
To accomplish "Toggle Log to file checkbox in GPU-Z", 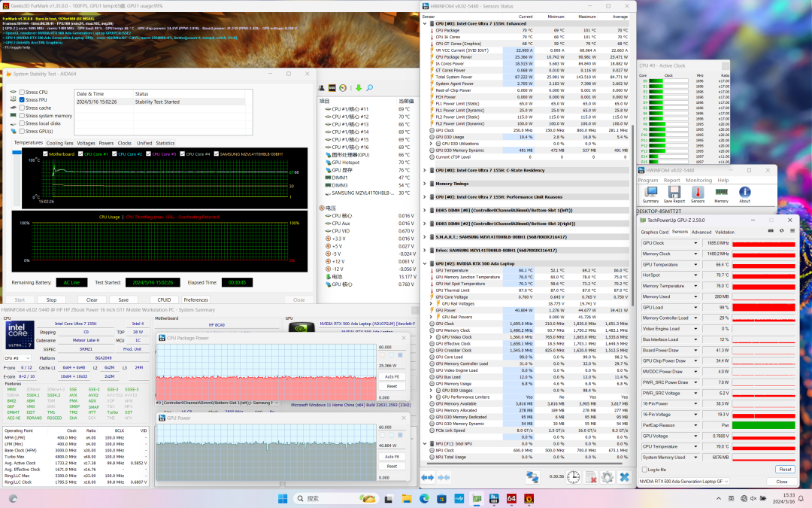I will point(645,470).
